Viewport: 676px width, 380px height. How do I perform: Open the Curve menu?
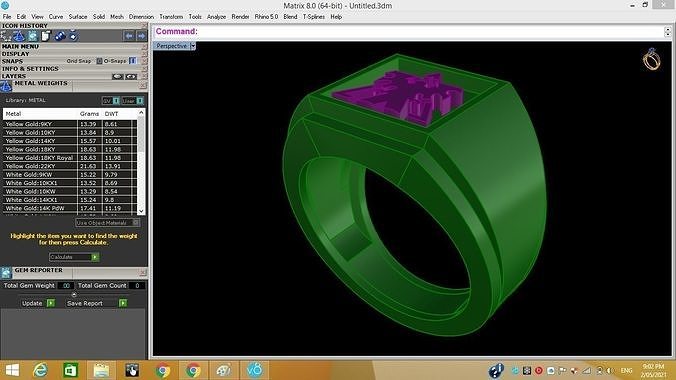point(56,17)
